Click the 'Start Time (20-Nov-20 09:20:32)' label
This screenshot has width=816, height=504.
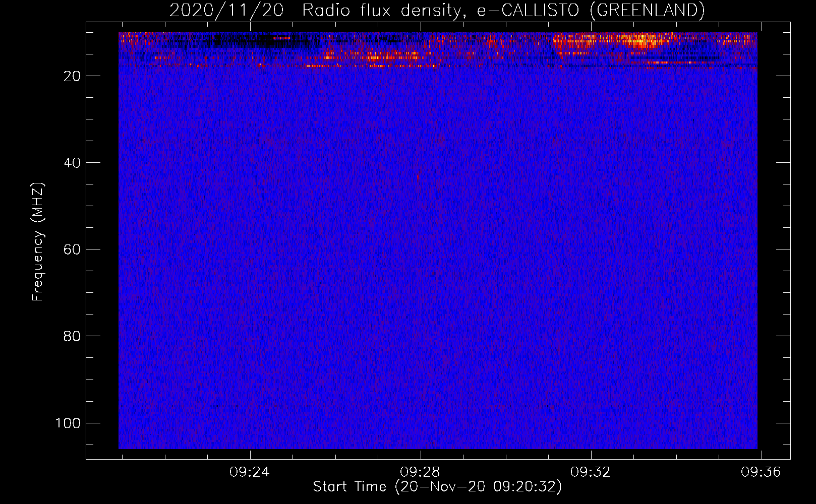pyautogui.click(x=437, y=487)
